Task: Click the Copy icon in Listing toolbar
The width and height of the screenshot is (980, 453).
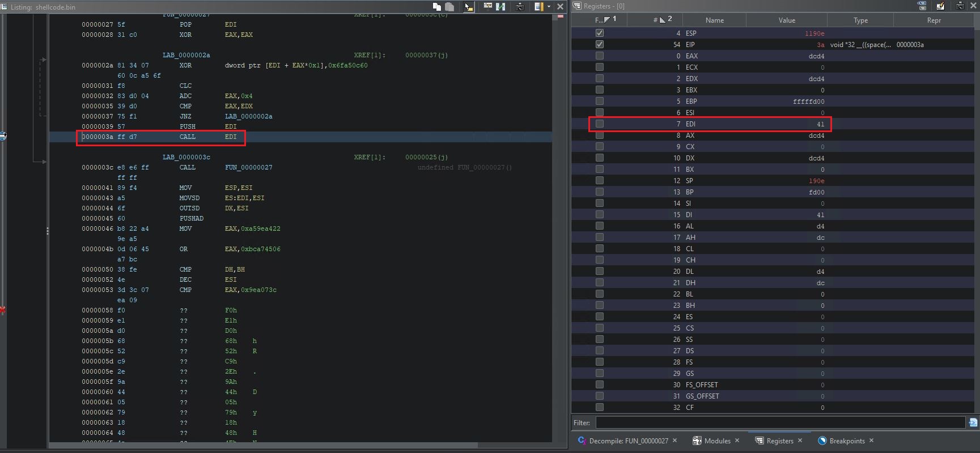Action: pyautogui.click(x=436, y=7)
